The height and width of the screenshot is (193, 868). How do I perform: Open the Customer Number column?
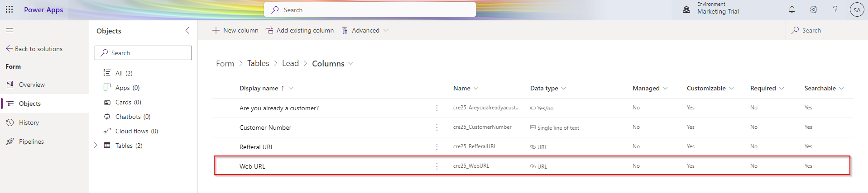tap(265, 127)
